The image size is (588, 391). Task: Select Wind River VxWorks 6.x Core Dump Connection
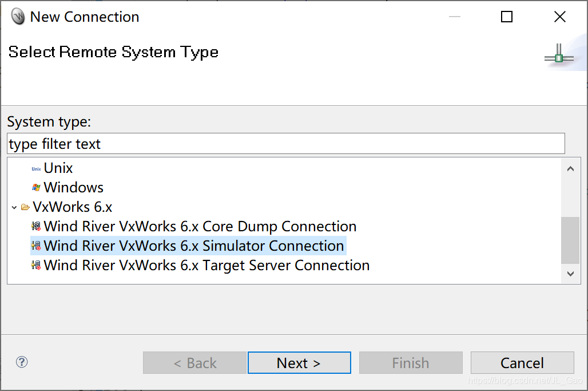click(200, 226)
